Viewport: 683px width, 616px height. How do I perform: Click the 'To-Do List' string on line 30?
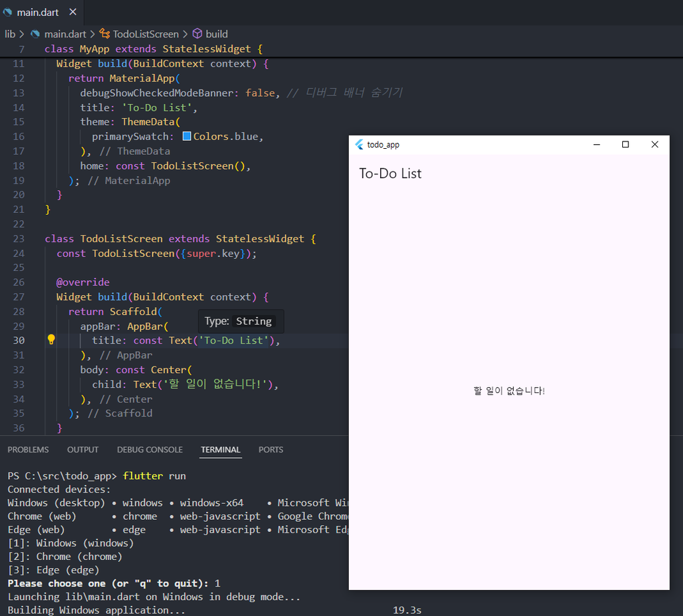click(234, 340)
